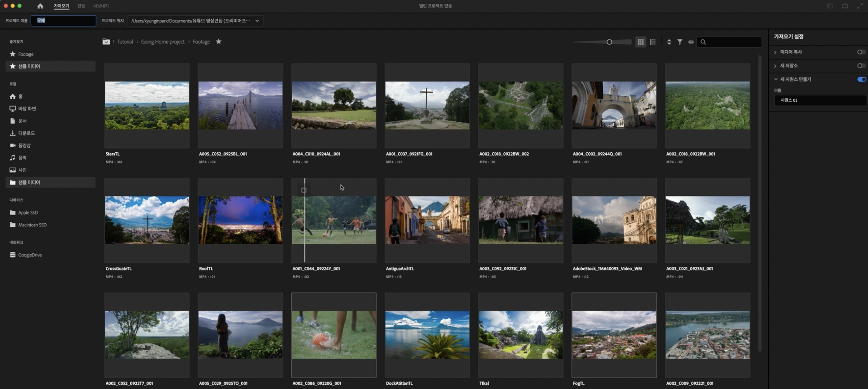The height and width of the screenshot is (389, 868).
Task: Select the AntiguaArchTL clip thumbnail
Action: (x=427, y=220)
